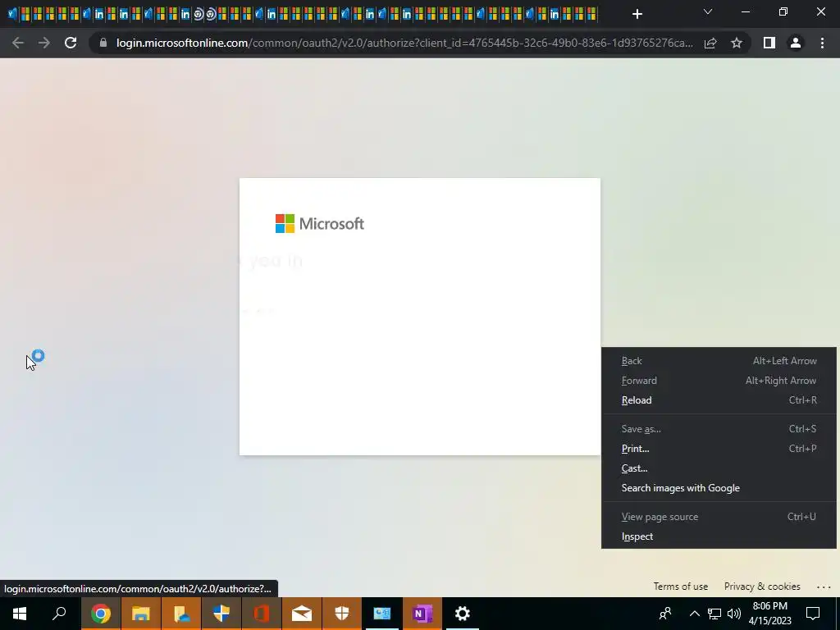Screen dimensions: 840x630
Task: Expand the tab search chevron
Action: (x=708, y=11)
